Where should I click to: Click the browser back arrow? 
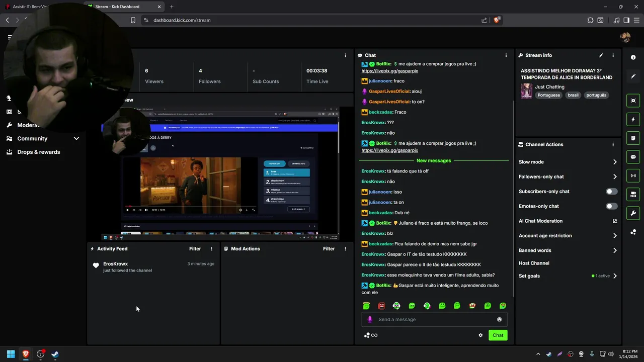point(8,20)
